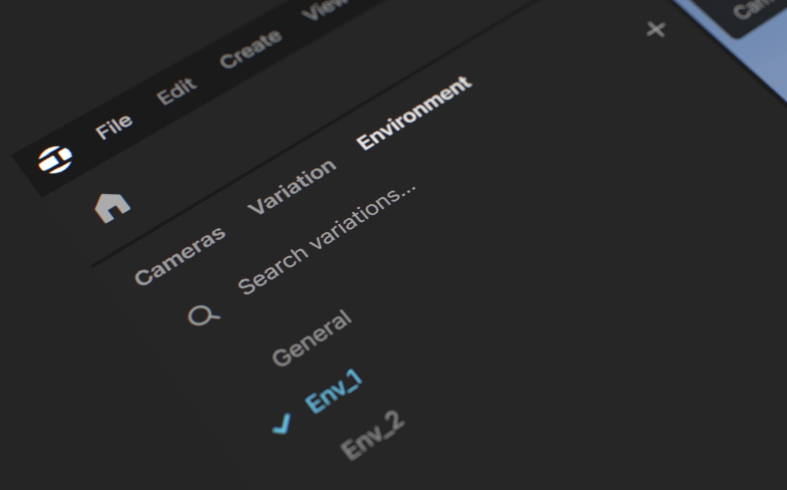This screenshot has width=787, height=490.
Task: Click the application logo icon
Action: coord(55,160)
